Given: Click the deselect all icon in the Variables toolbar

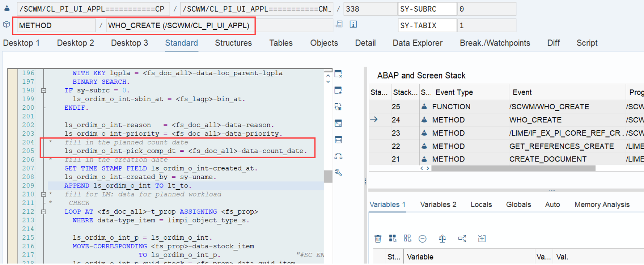Looking at the screenshot, I should [407, 238].
